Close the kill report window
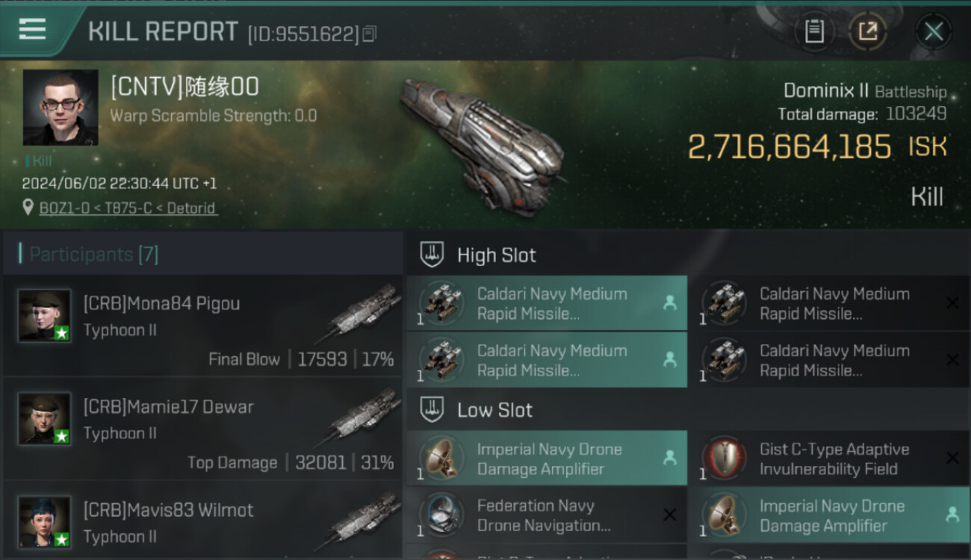The width and height of the screenshot is (971, 560). point(933,31)
